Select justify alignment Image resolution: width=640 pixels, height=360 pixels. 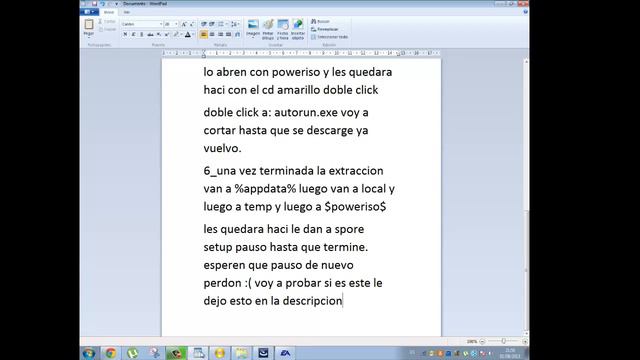(229, 34)
